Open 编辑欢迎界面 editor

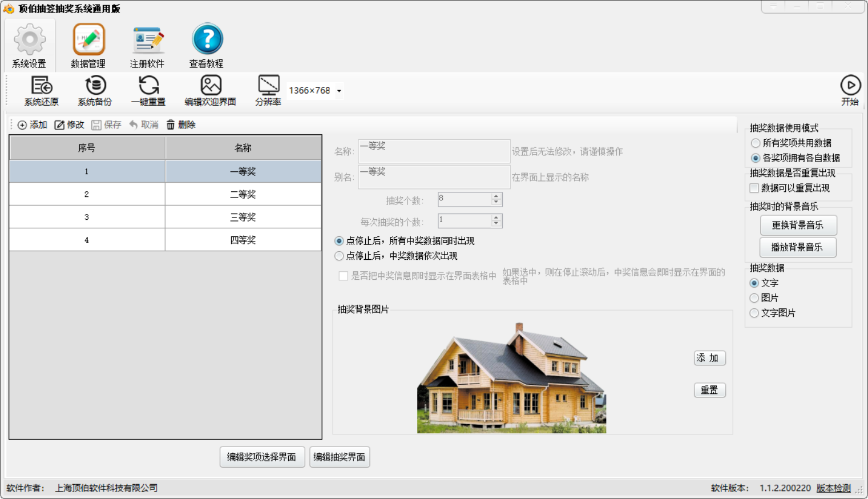click(210, 90)
